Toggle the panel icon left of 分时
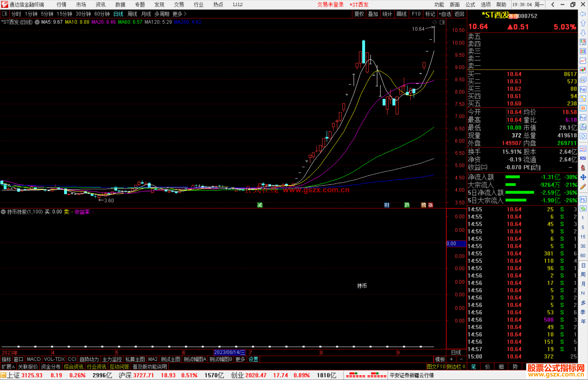588x380 pixels. click(x=5, y=14)
